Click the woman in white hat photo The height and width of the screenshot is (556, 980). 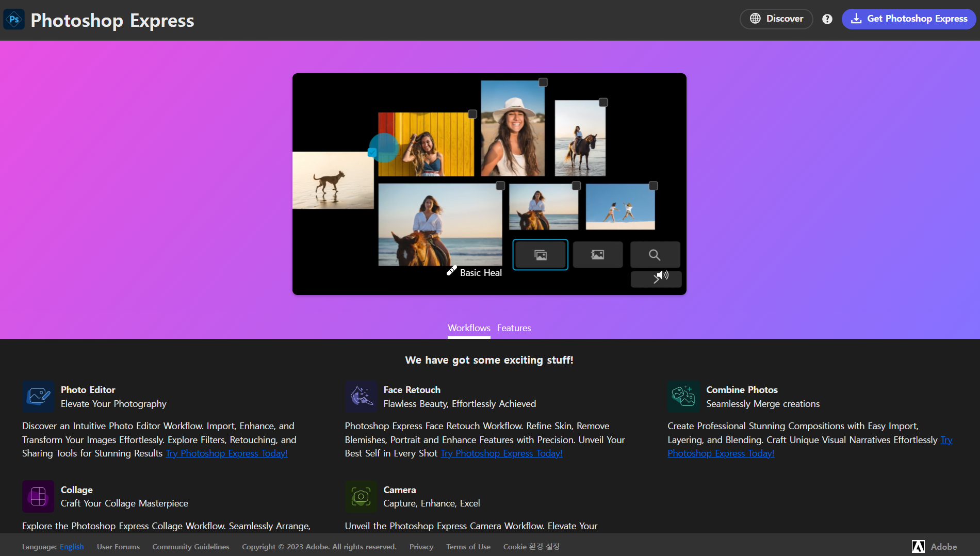pos(513,128)
